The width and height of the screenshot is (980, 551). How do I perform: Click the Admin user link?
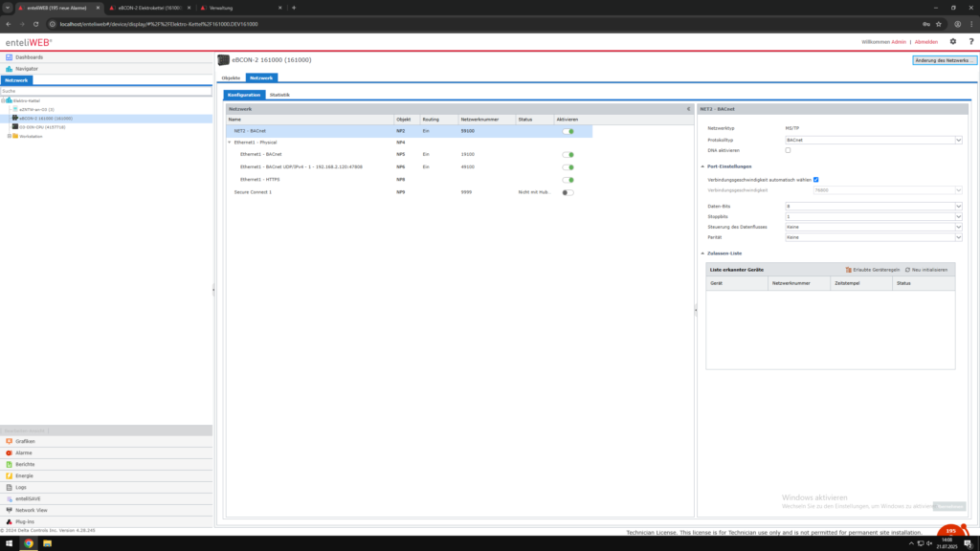coord(899,42)
